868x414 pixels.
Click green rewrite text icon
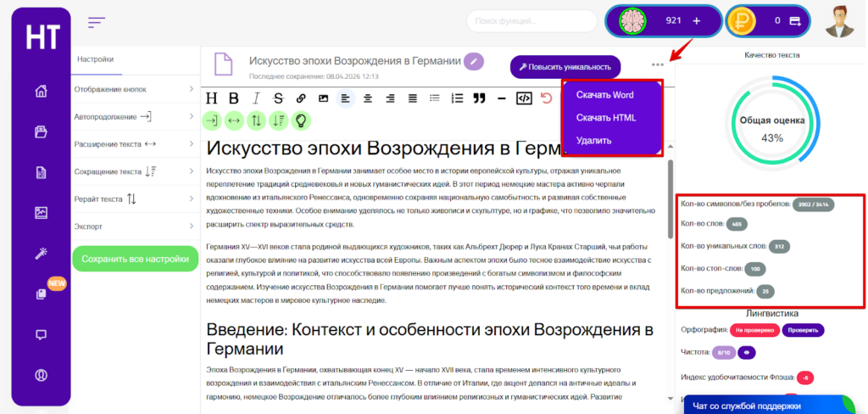point(256,120)
